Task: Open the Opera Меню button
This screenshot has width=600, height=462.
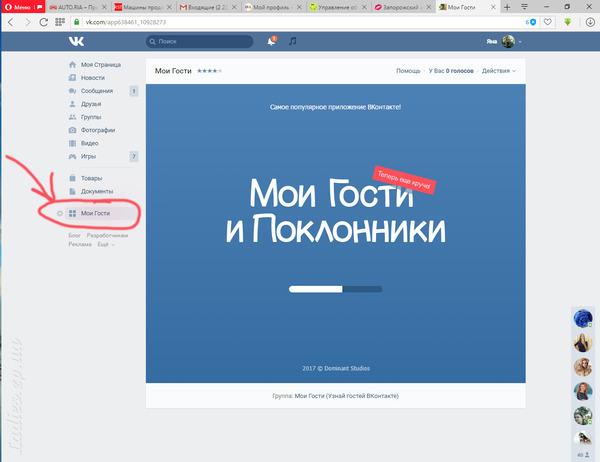Action: [23, 7]
